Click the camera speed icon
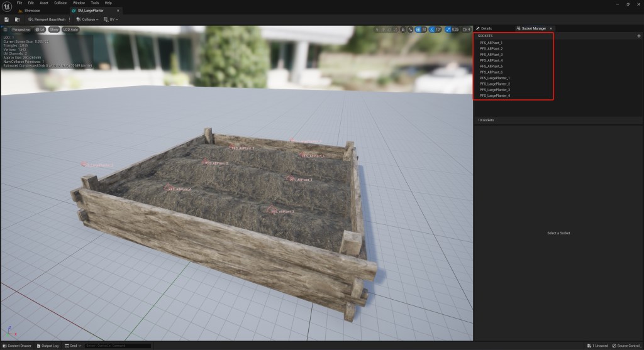 [x=465, y=30]
